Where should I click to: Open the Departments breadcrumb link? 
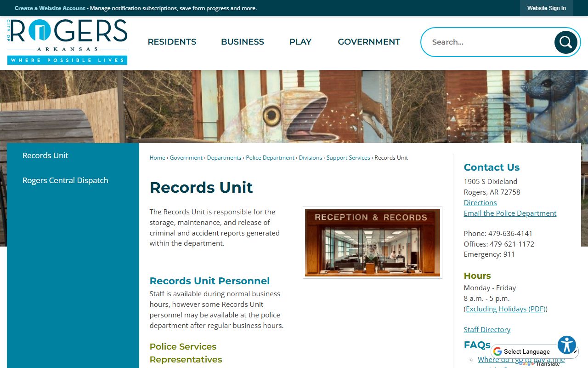point(224,157)
